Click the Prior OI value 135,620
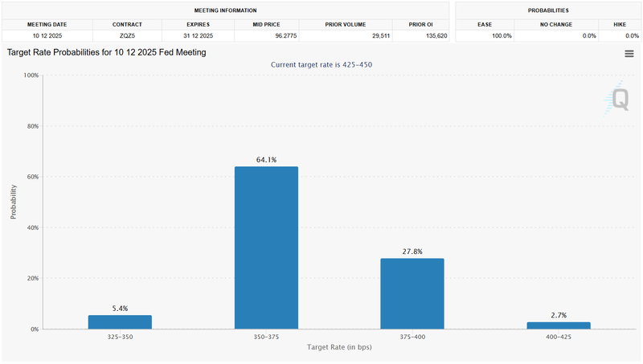Image resolution: width=643 pixels, height=364 pixels. click(x=421, y=36)
